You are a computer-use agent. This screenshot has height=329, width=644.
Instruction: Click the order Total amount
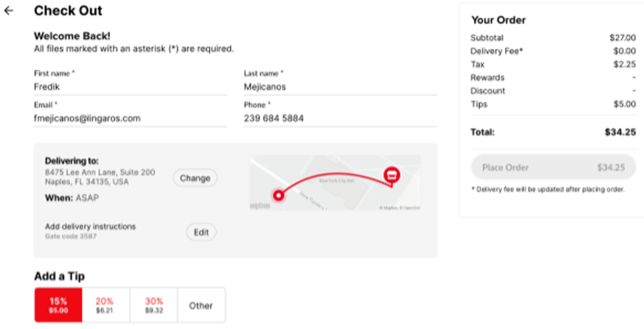pyautogui.click(x=620, y=132)
